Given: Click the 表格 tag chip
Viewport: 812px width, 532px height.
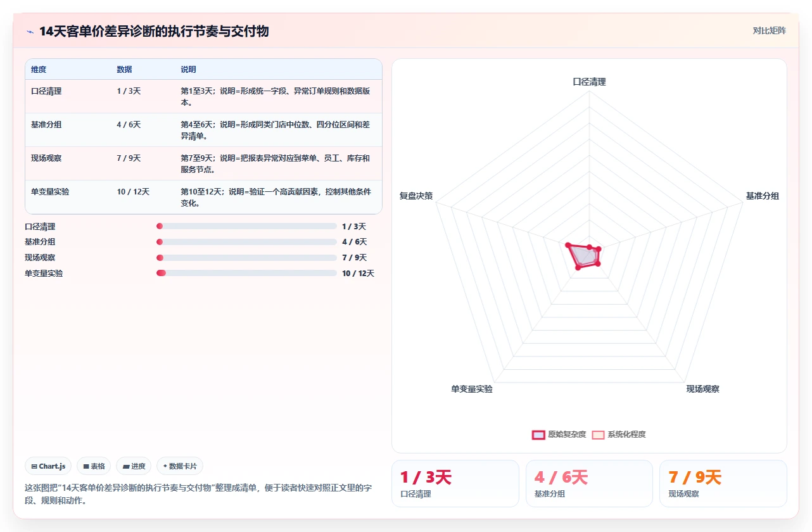Looking at the screenshot, I should (x=94, y=466).
